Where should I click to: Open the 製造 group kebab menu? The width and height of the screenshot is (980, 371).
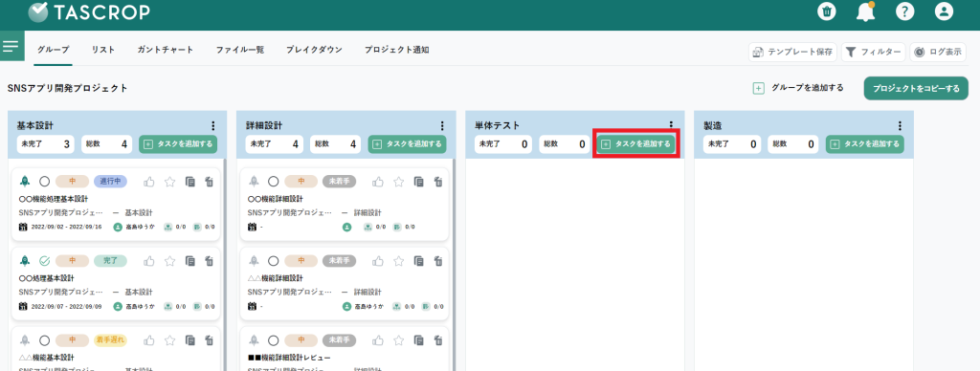coord(900,125)
